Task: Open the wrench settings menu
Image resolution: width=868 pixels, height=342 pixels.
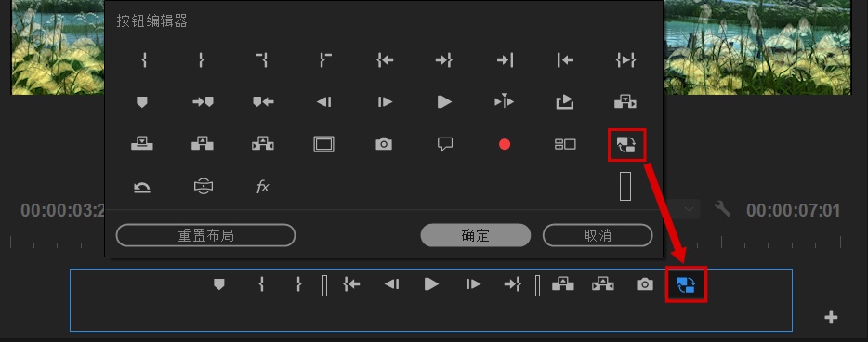Action: click(723, 208)
